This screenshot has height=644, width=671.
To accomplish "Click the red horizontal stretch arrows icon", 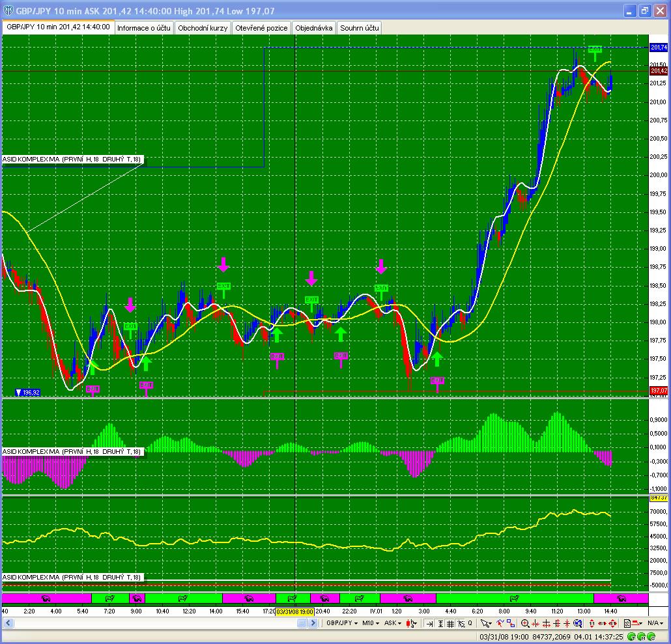I will pos(602,623).
